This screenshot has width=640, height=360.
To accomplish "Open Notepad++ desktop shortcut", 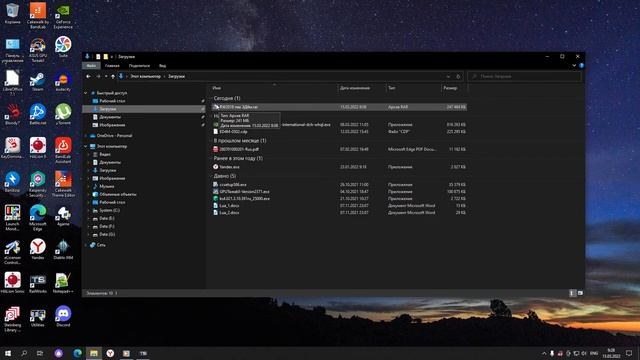I will pos(63,283).
